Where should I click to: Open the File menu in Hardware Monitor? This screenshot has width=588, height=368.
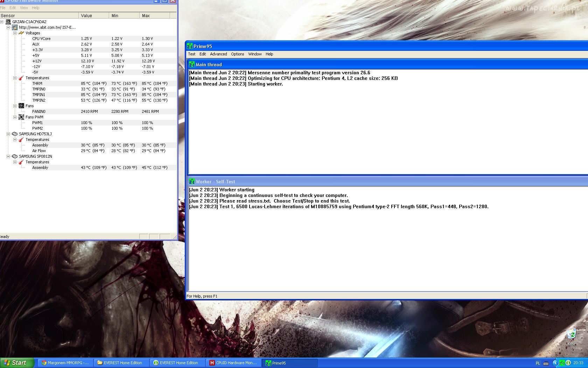click(3, 8)
